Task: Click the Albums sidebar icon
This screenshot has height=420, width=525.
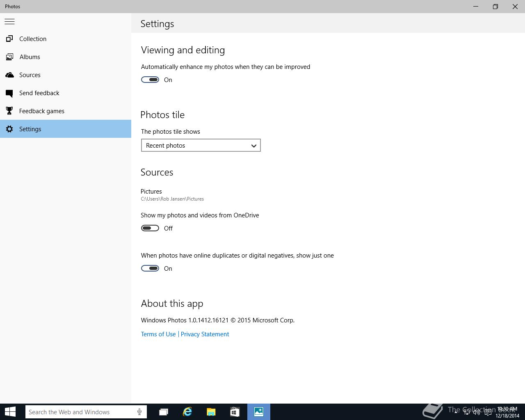Action: 9,57
